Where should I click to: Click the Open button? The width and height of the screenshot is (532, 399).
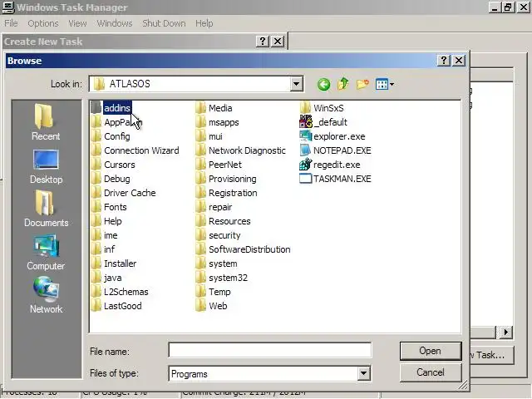(431, 351)
